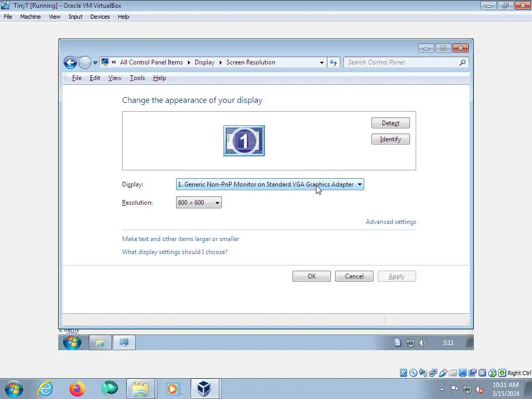Click the VirtualBox audio status icon
The height and width of the screenshot is (399, 532).
coord(423,373)
